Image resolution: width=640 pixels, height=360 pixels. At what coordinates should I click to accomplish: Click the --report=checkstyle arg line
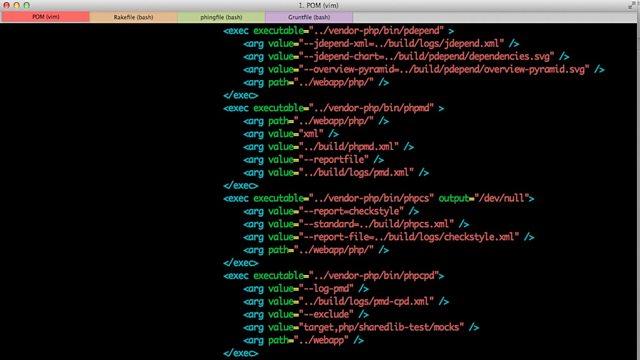pyautogui.click(x=331, y=211)
